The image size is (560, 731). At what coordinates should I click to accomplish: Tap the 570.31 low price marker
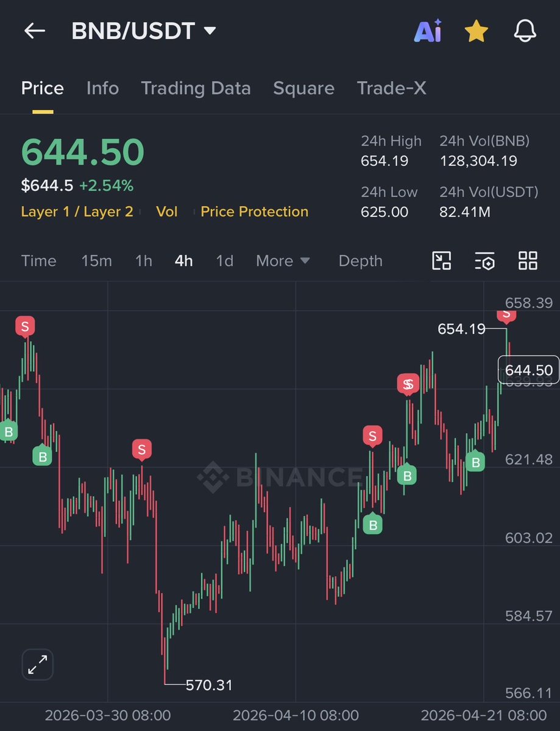209,685
